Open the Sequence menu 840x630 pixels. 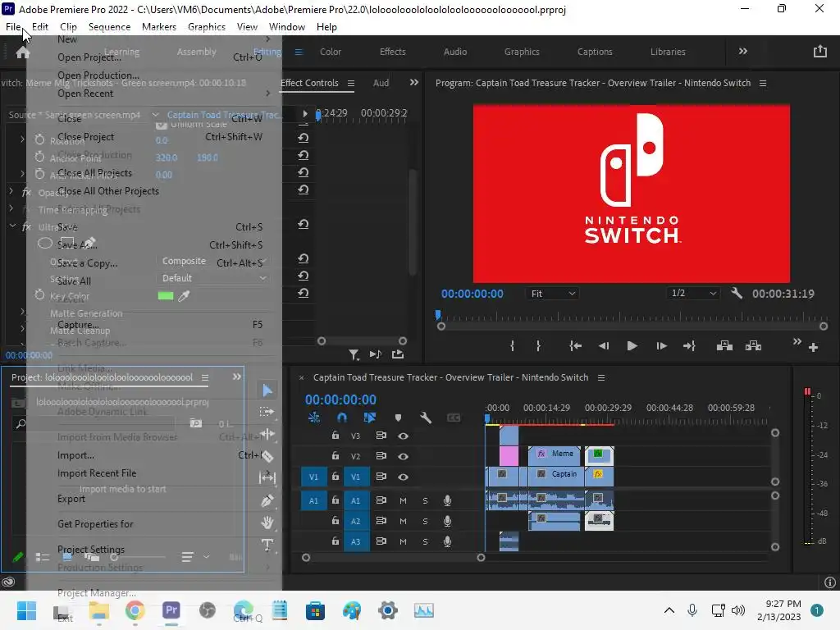[x=109, y=27]
